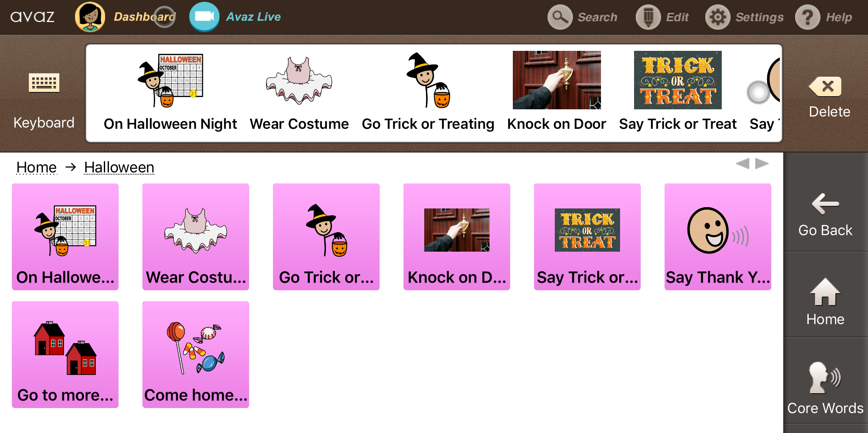Open Core Words panel
Image resolution: width=868 pixels, height=433 pixels.
[825, 388]
